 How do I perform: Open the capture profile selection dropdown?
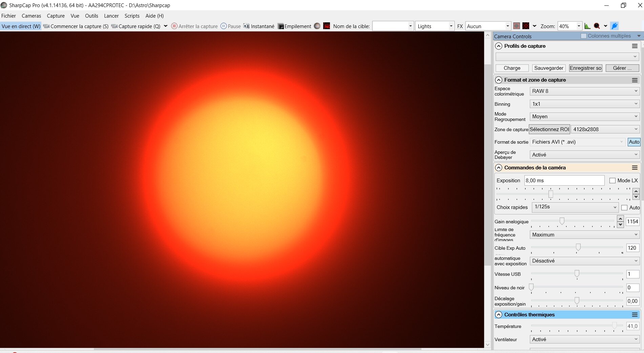[x=567, y=57]
